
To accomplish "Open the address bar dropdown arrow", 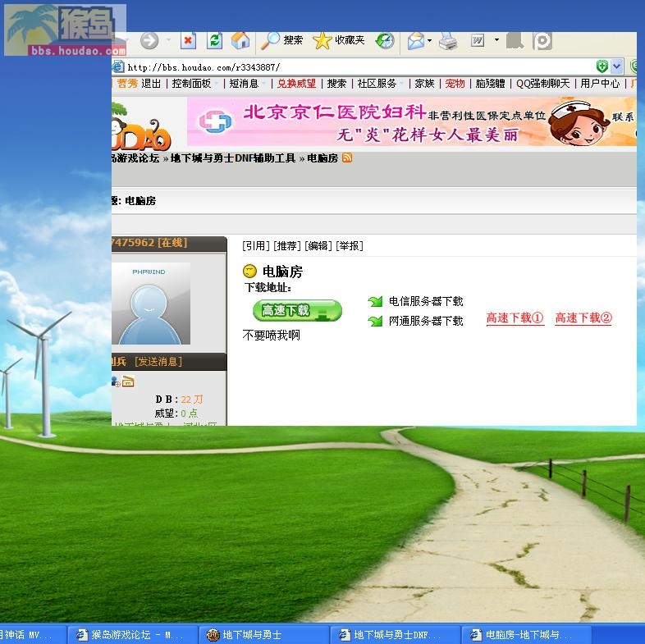I will (616, 66).
